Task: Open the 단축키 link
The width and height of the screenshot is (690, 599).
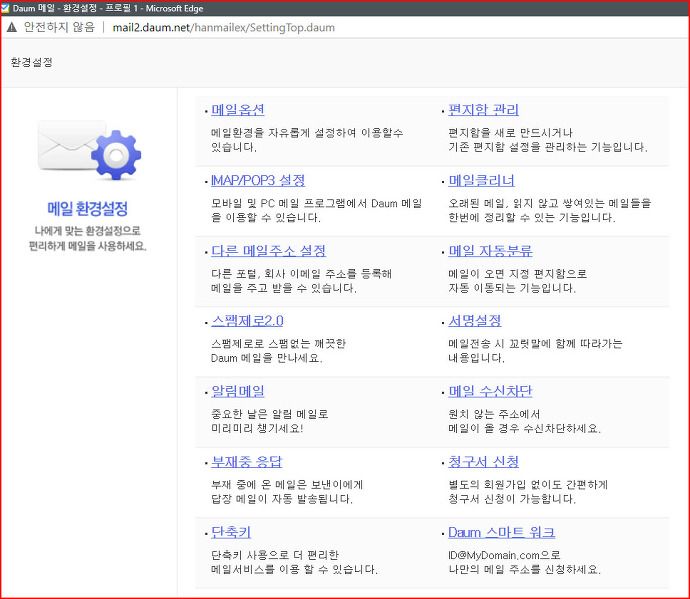Action: pos(231,532)
